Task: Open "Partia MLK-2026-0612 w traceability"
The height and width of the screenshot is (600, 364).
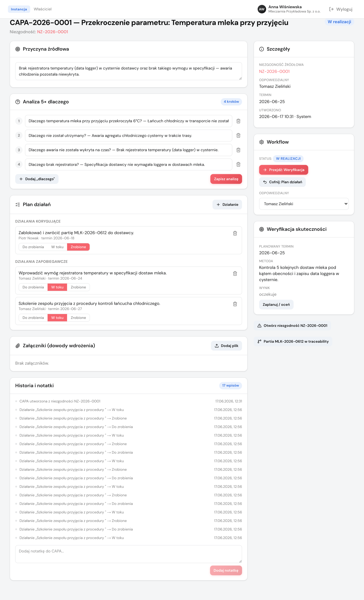Action: 293,341
